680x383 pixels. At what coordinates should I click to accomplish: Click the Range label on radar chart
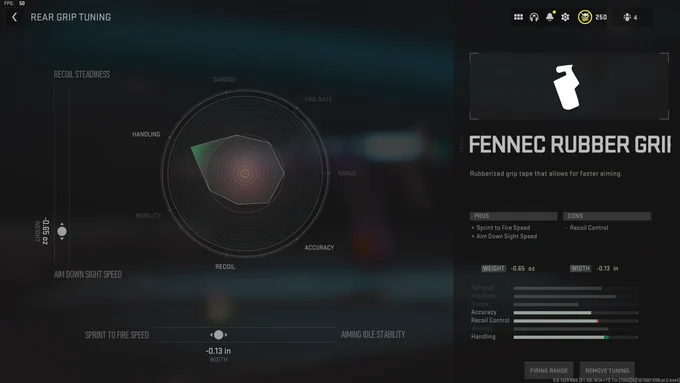(347, 173)
